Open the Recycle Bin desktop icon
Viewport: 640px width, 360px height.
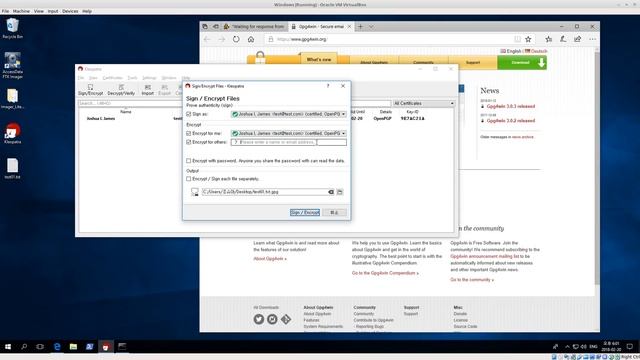[x=13, y=29]
